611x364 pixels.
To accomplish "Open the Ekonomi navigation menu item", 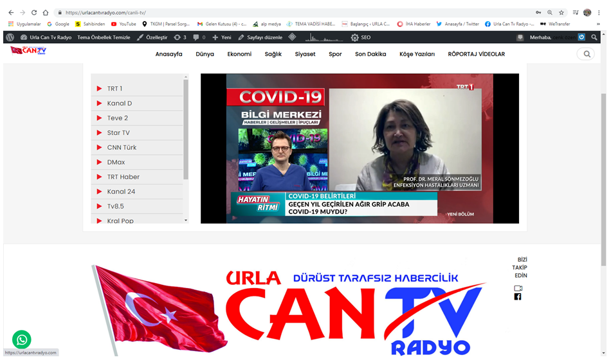I will click(239, 54).
